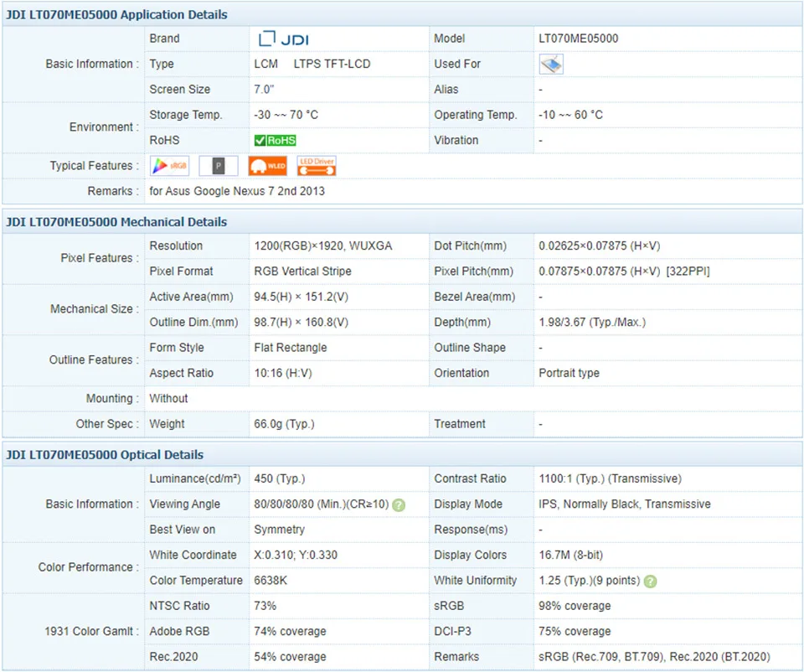Image resolution: width=804 pixels, height=672 pixels.
Task: Click the sRGB feature icon
Action: tap(170, 166)
